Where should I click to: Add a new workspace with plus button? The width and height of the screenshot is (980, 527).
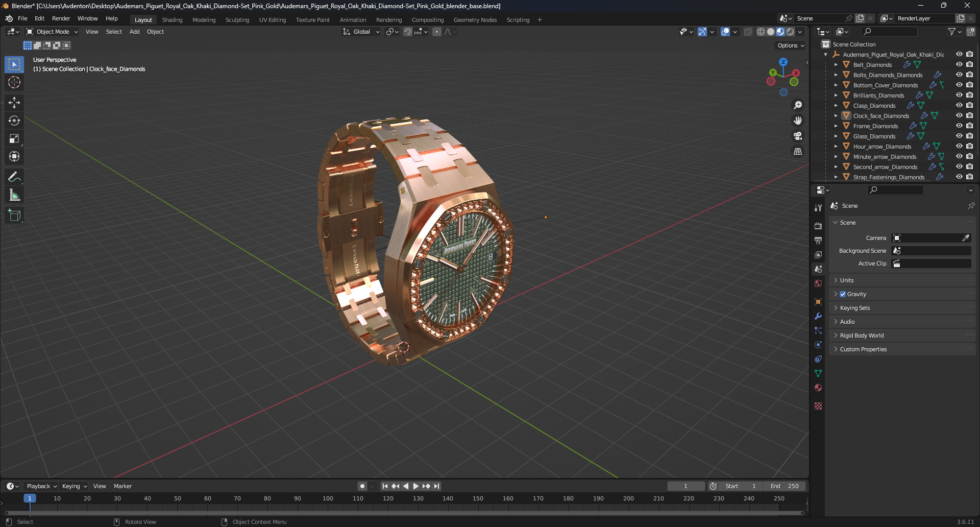540,20
